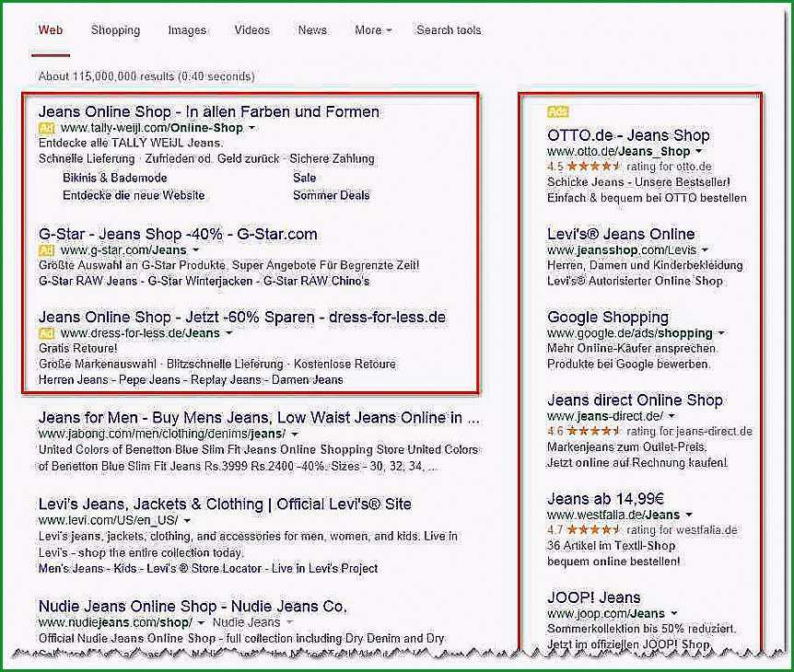This screenshot has width=794, height=672.
Task: Expand dropdown arrow next to levi.com URL
Action: (x=187, y=521)
